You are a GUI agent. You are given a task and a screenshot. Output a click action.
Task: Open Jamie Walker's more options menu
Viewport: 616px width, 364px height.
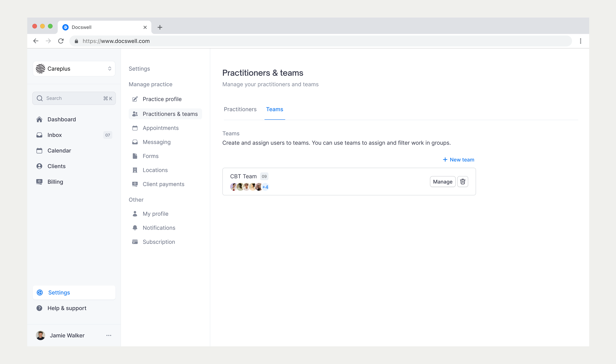(x=109, y=335)
